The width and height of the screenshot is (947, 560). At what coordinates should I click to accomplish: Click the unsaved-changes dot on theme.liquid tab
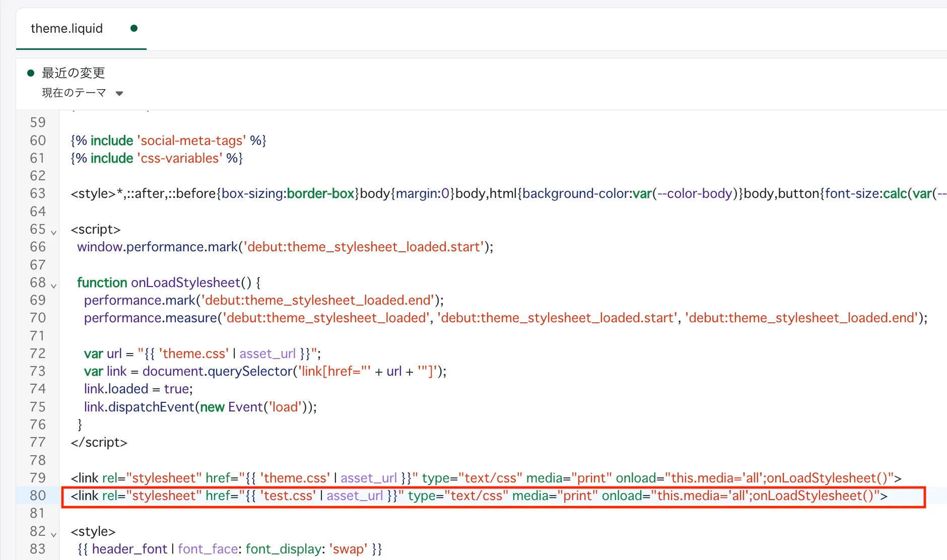point(134,28)
